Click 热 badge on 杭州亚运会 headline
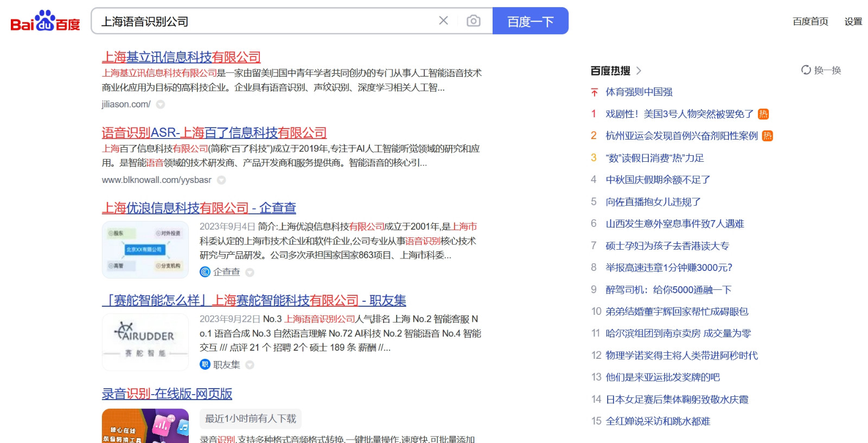 point(767,136)
